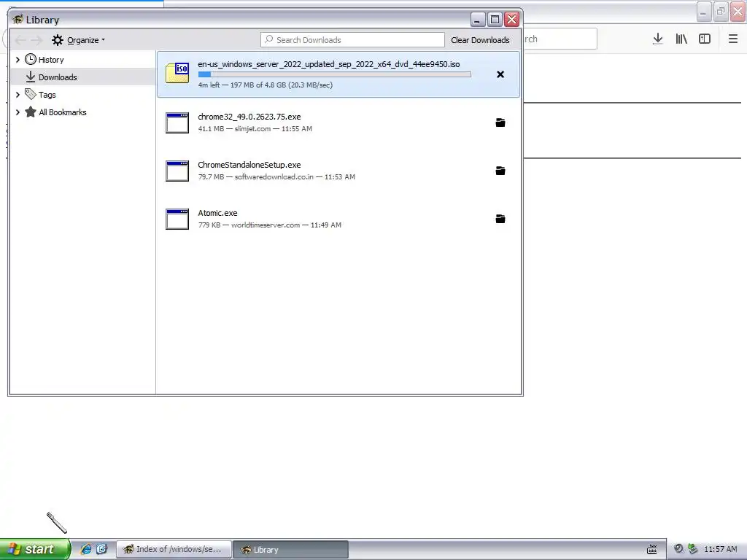747x560 pixels.
Task: Click the ISO file icon
Action: [x=177, y=74]
